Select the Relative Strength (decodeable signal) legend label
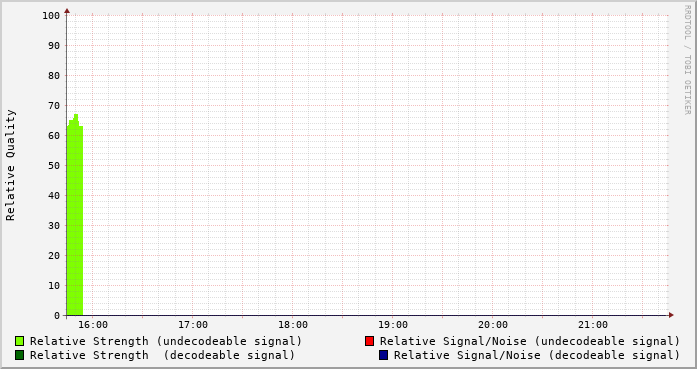 click(x=162, y=355)
